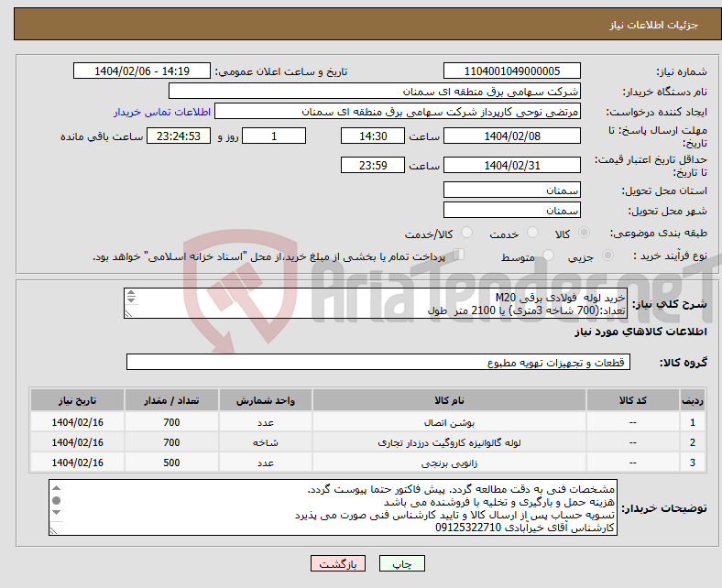
Task: Click the quantity 500 cell
Action: coord(171,463)
